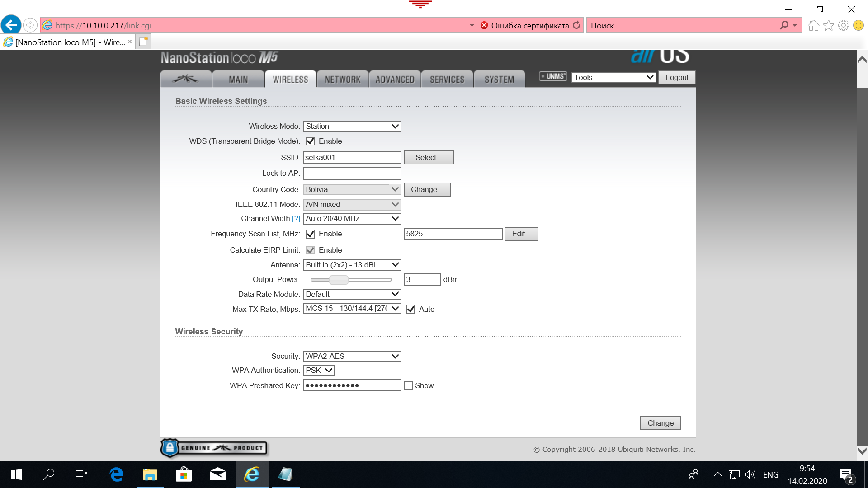Switch to ADVANCED tab
The height and width of the screenshot is (488, 868).
(x=395, y=80)
